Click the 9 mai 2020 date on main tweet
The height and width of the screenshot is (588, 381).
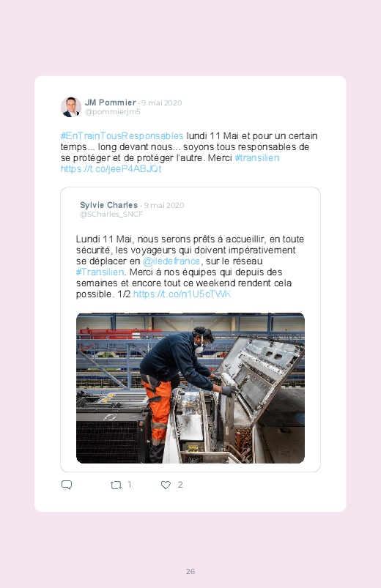point(162,103)
